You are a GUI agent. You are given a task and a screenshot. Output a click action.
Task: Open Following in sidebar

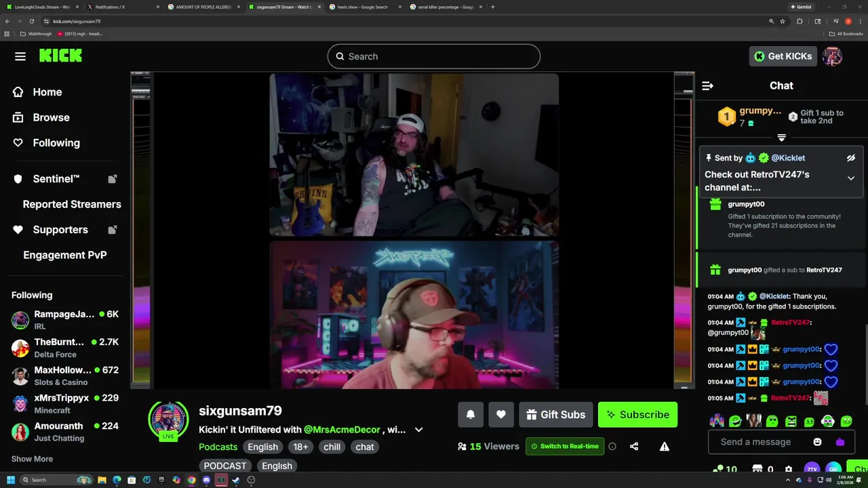click(46, 143)
